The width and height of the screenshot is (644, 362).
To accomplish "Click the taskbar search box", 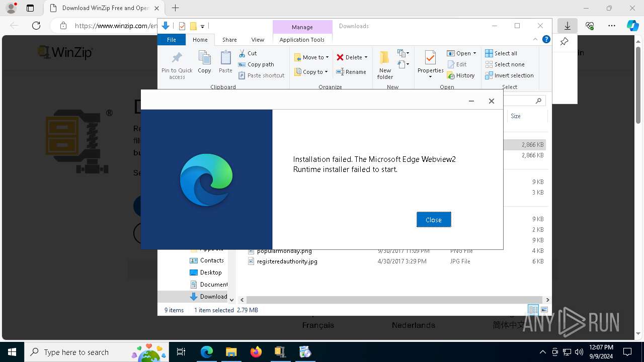I will [98, 352].
